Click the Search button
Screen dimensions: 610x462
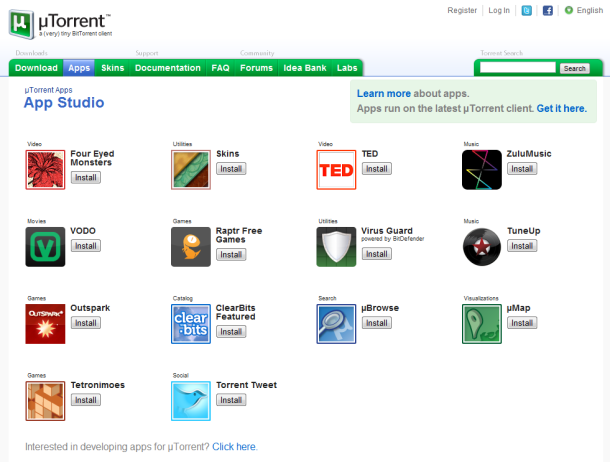pos(575,68)
